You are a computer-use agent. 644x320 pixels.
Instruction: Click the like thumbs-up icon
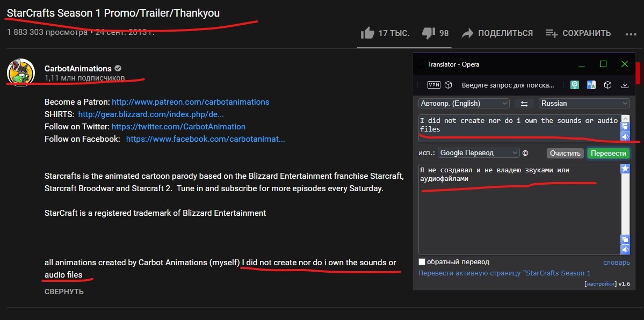tap(367, 33)
